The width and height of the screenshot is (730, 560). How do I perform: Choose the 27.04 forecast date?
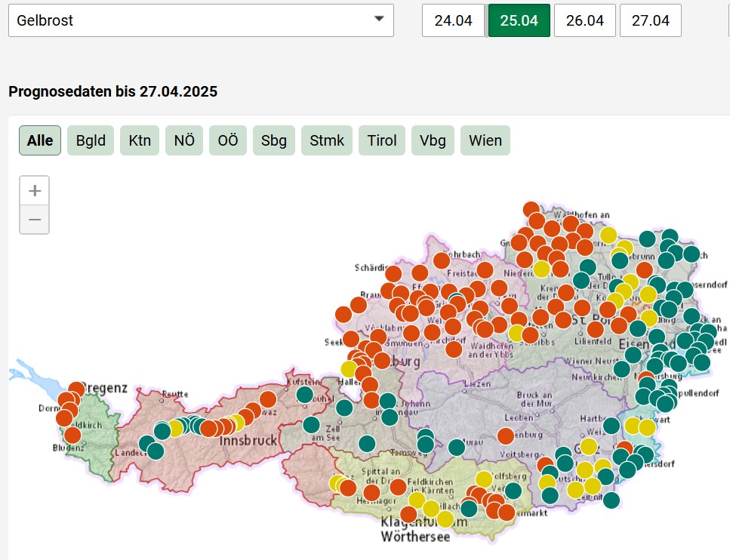pos(651,20)
